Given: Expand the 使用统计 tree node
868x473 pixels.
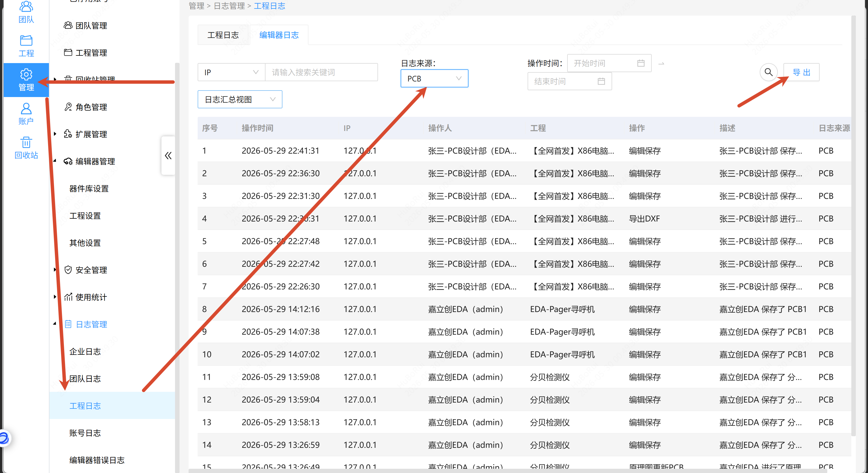Looking at the screenshot, I should (x=55, y=297).
